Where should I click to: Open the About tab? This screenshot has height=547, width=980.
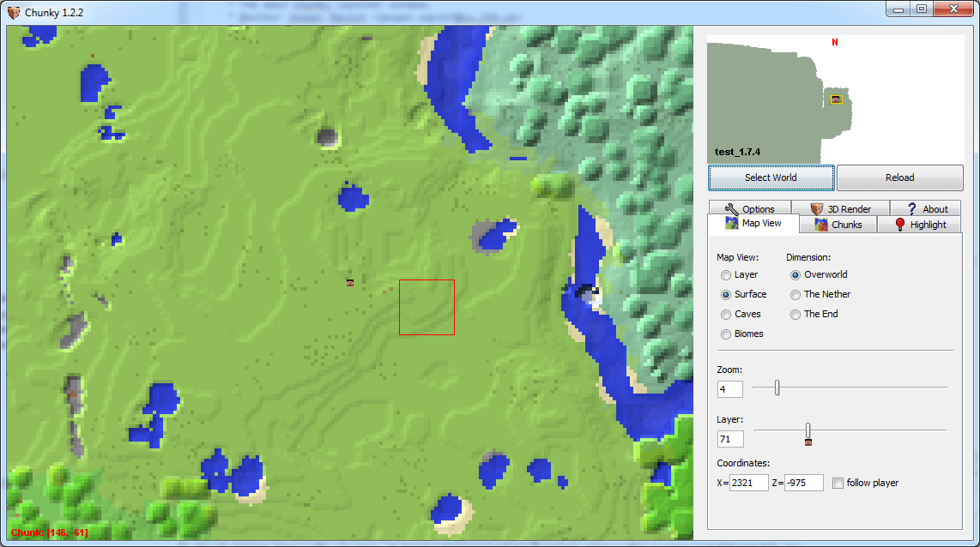point(926,208)
